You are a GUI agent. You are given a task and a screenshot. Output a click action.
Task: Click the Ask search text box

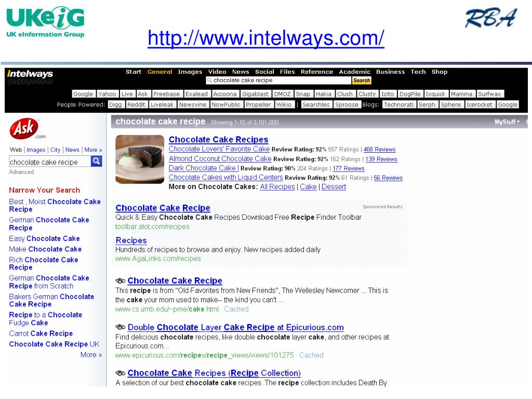[x=50, y=162]
